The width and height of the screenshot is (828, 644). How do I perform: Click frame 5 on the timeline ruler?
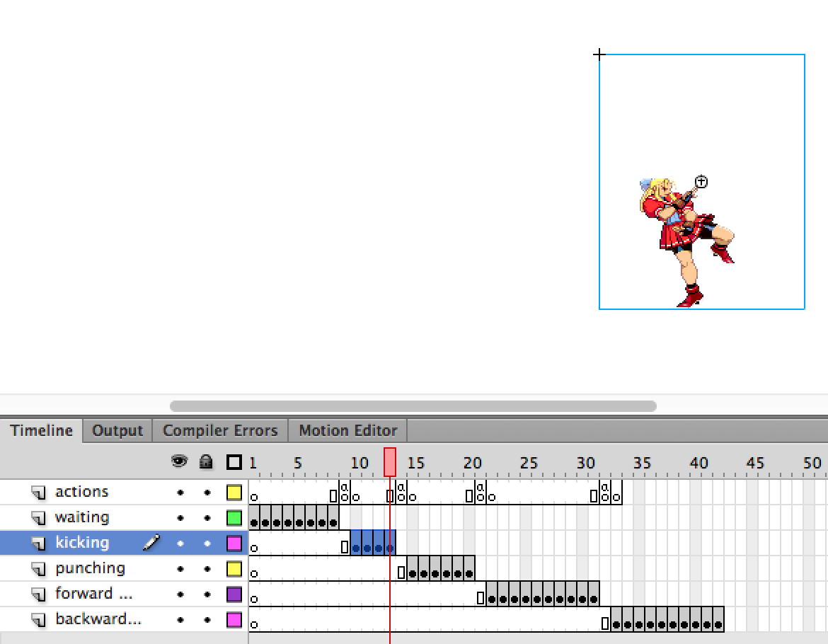click(x=298, y=463)
